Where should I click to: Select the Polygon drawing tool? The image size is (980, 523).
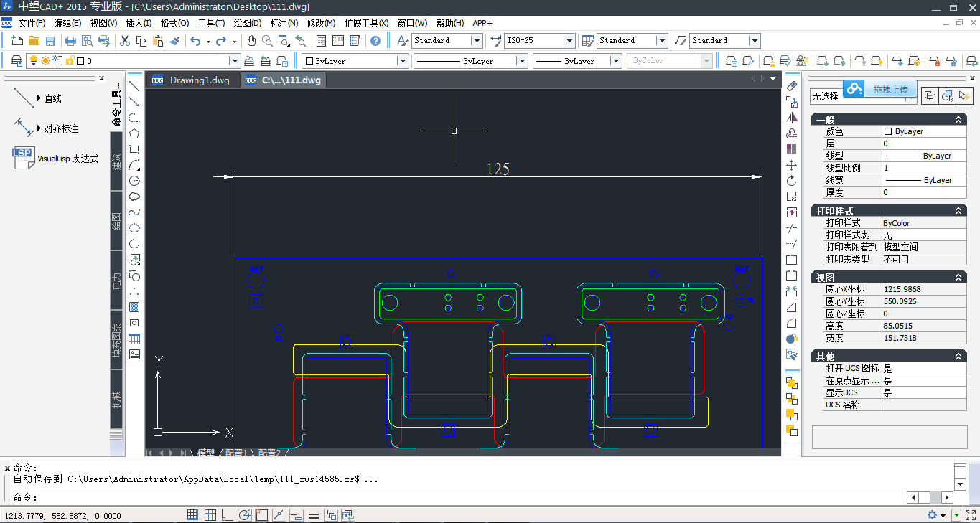coord(134,133)
